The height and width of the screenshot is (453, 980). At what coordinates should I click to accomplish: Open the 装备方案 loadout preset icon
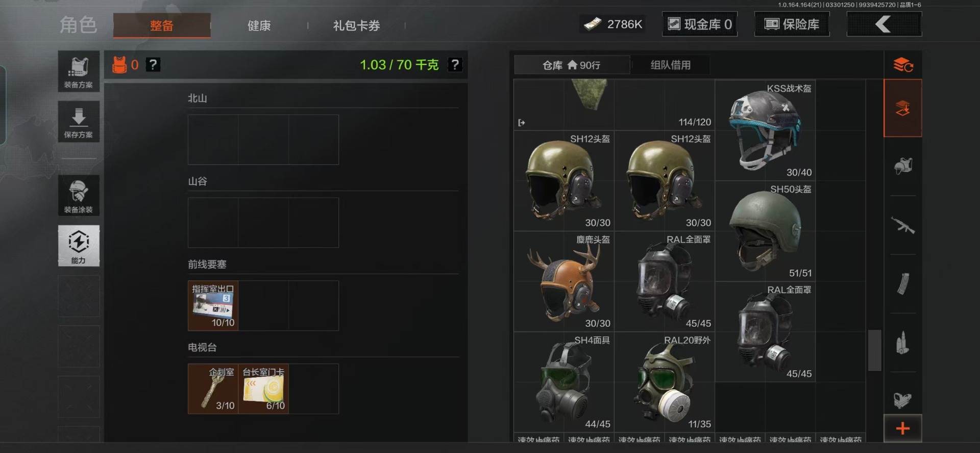78,71
